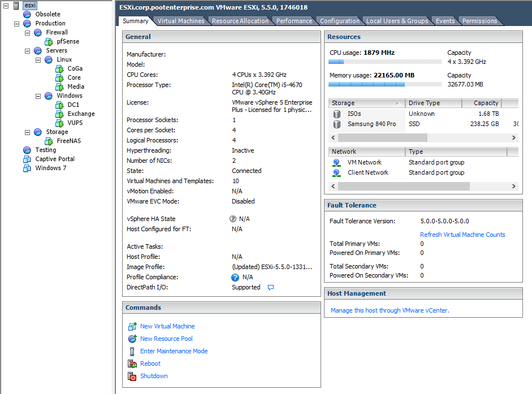Click the CPU usage progress bar
Image resolution: width=532 pixels, height=394 pixels.
coord(385,62)
